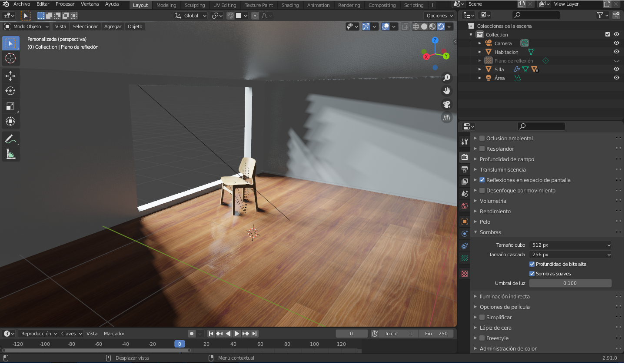The width and height of the screenshot is (625, 364).
Task: Select the Measure tool
Action: click(x=10, y=154)
